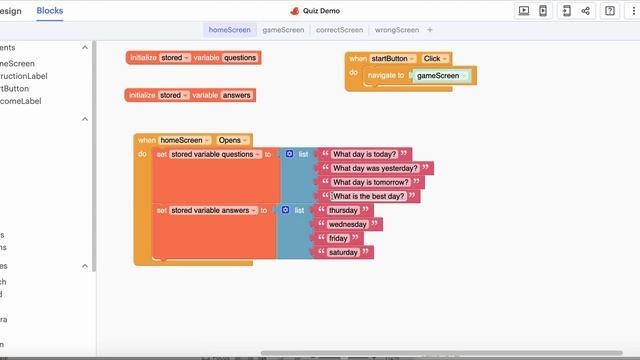
Task: Click the sidebar vertical scrollbar
Action: [94, 156]
